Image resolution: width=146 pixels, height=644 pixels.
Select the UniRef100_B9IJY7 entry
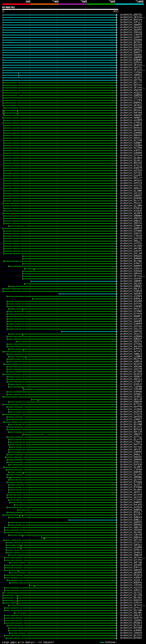click(131, 82)
